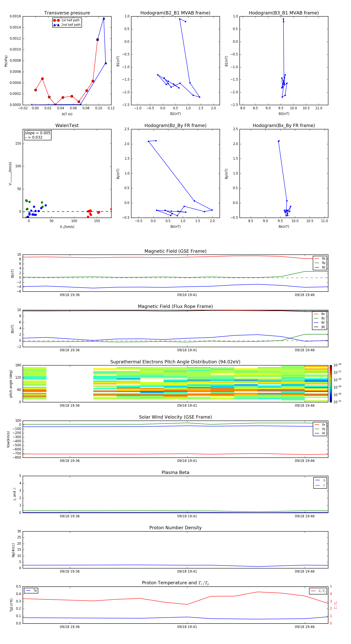Click the red Te/Tp legend box
The width and height of the screenshot is (351, 644).
tap(318, 591)
